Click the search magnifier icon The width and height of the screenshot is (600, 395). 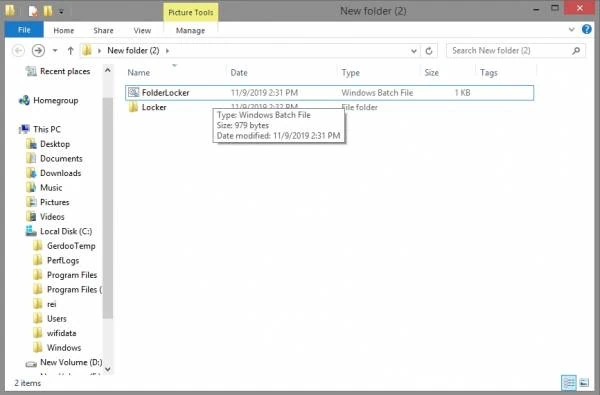pyautogui.click(x=576, y=51)
